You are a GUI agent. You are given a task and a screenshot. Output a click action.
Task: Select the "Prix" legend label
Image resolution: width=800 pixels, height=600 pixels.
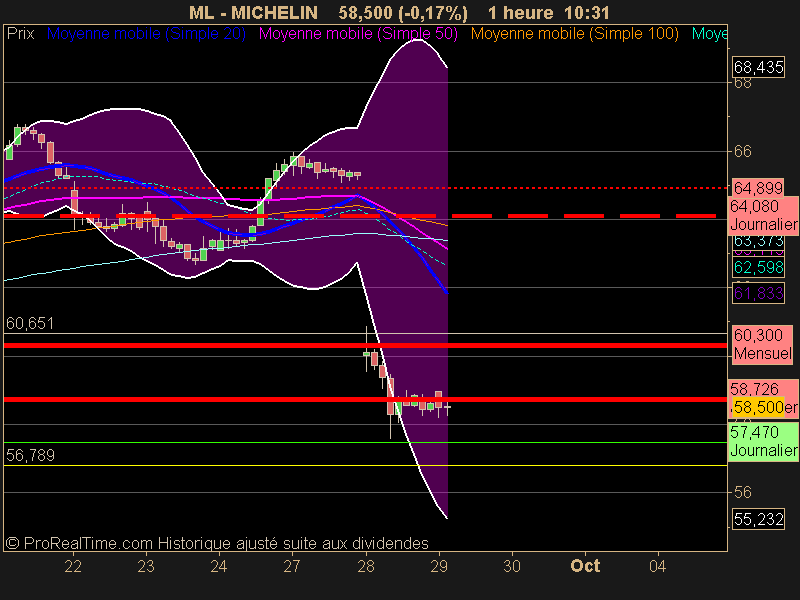20,34
